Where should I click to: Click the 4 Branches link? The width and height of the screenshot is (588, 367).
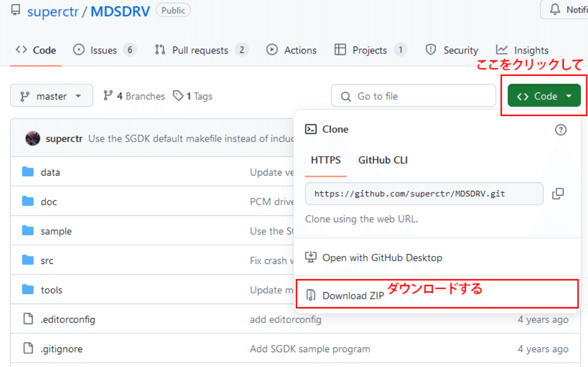click(134, 96)
